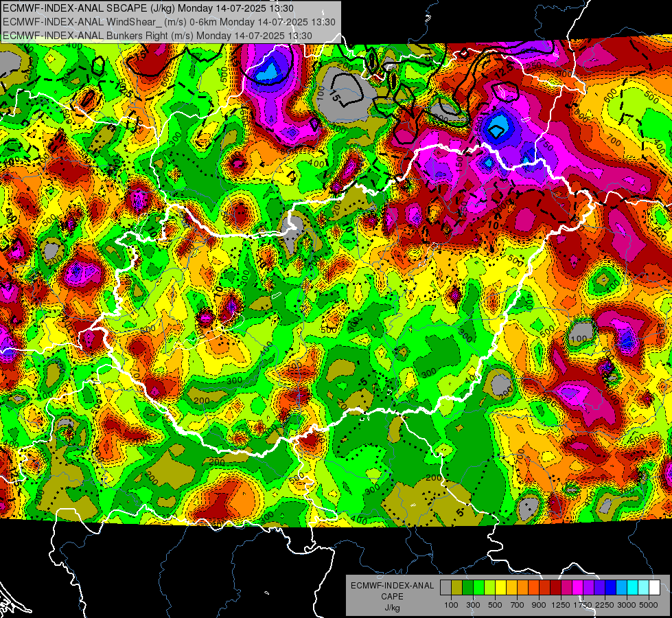
Task: Click the 750 CAPE contour label on map
Action: click(x=545, y=144)
